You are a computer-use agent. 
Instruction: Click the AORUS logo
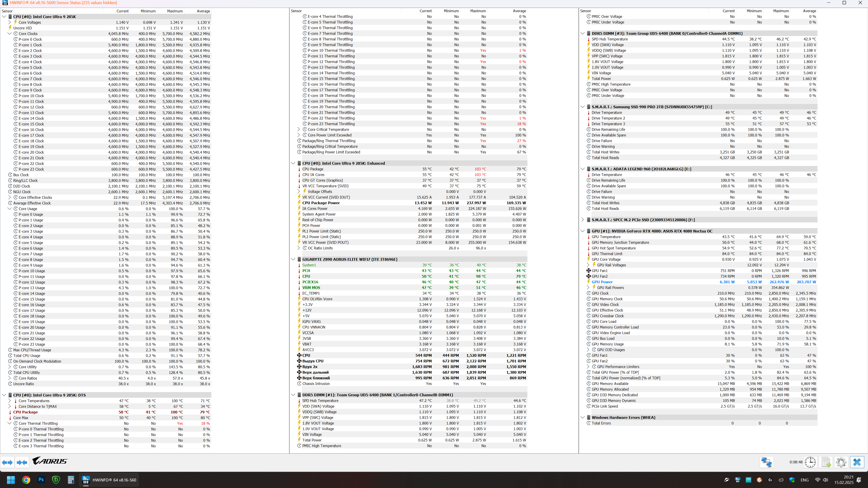click(x=50, y=461)
